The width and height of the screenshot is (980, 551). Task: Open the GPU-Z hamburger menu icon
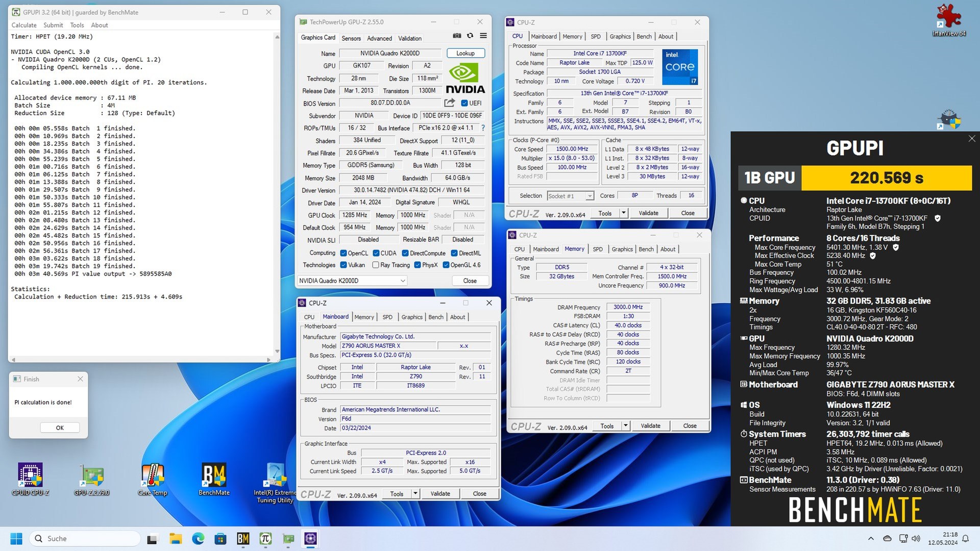[483, 36]
